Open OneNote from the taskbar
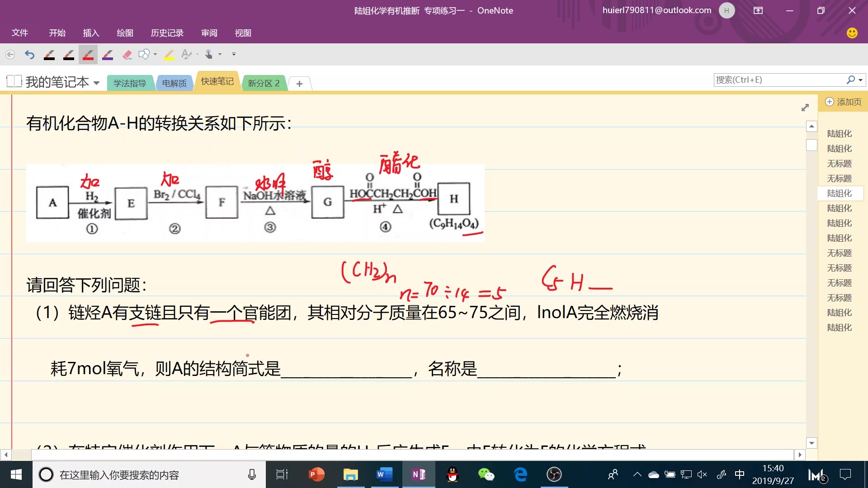 pyautogui.click(x=418, y=474)
